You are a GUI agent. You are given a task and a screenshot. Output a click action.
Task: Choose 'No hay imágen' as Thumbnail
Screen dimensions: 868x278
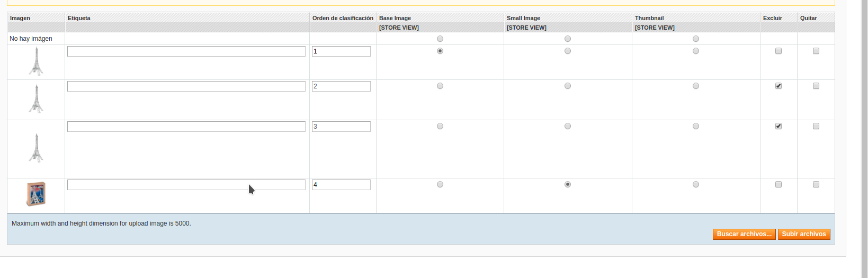pyautogui.click(x=696, y=39)
